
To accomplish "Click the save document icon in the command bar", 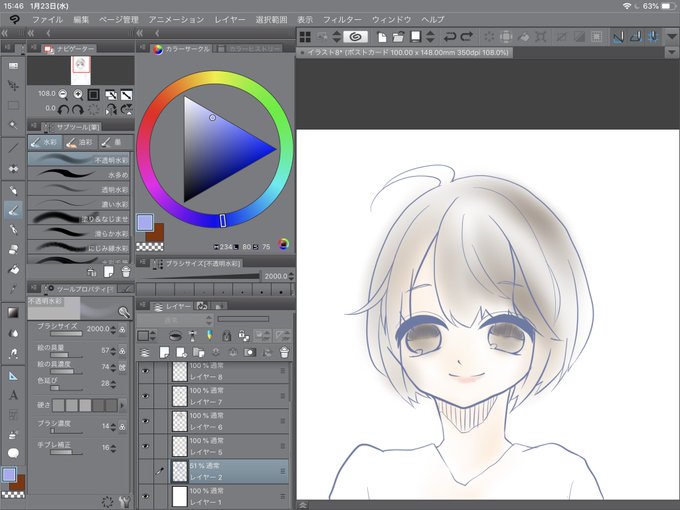I will (x=415, y=37).
